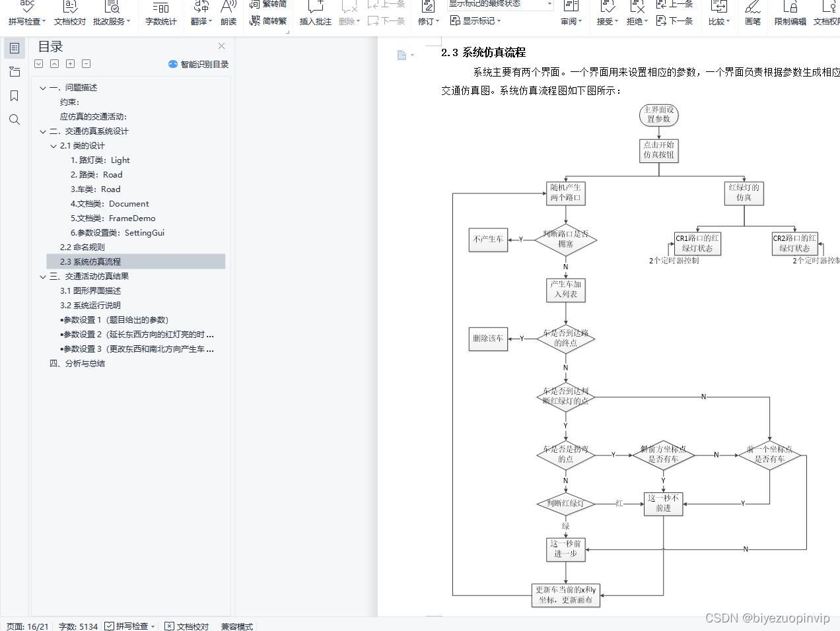
Task: Collapse the 一、问题描述 outline node
Action: point(43,88)
